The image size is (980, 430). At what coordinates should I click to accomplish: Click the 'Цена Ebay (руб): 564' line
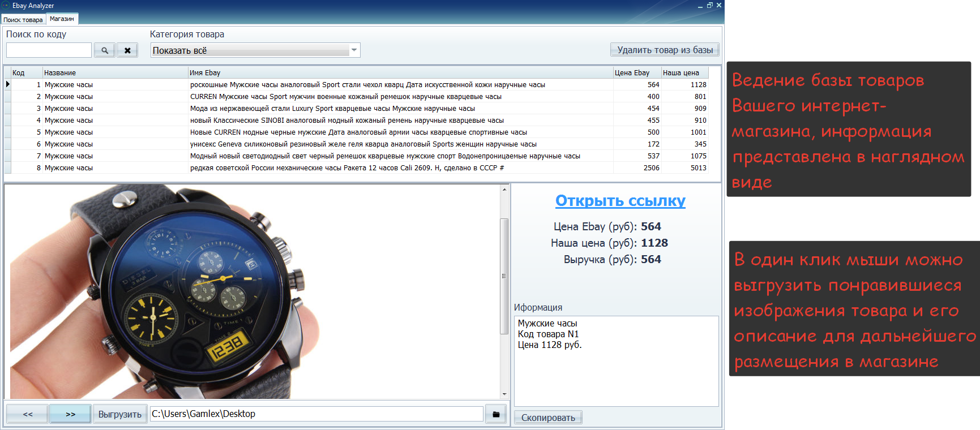click(607, 227)
